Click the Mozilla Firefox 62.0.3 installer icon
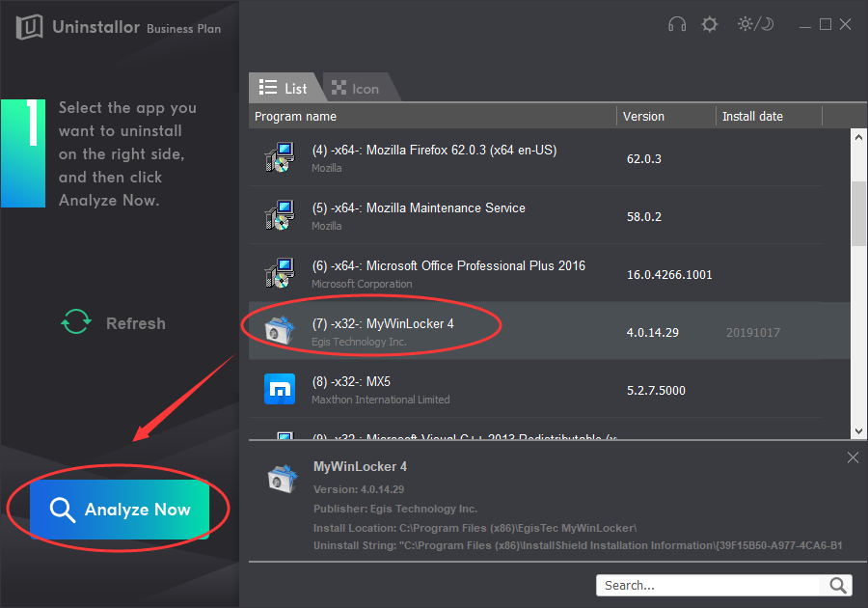Image resolution: width=868 pixels, height=608 pixels. point(280,158)
